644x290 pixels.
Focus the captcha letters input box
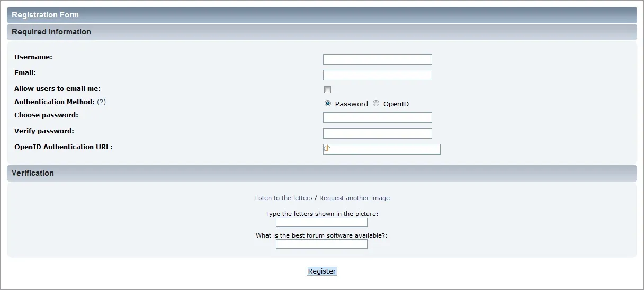(x=321, y=222)
